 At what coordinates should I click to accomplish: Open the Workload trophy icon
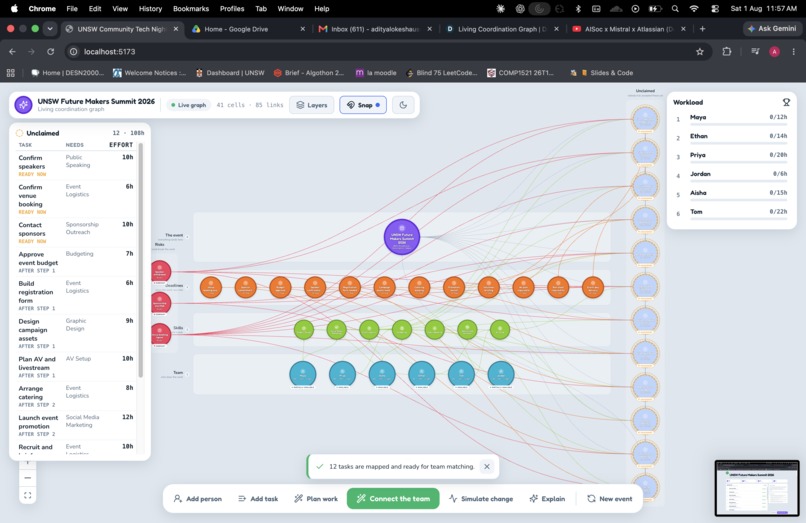point(786,102)
